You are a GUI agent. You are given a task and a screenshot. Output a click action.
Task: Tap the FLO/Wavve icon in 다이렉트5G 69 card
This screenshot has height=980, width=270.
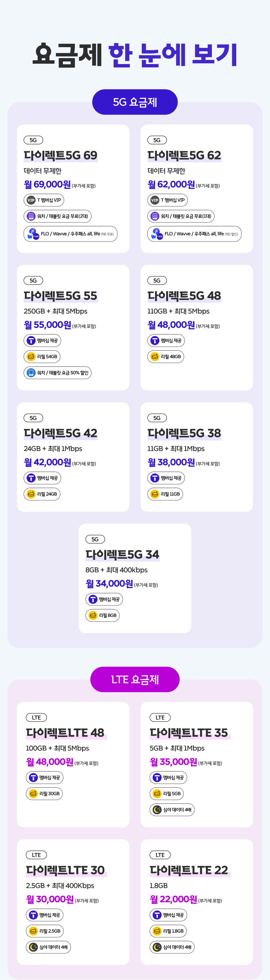coord(33,234)
